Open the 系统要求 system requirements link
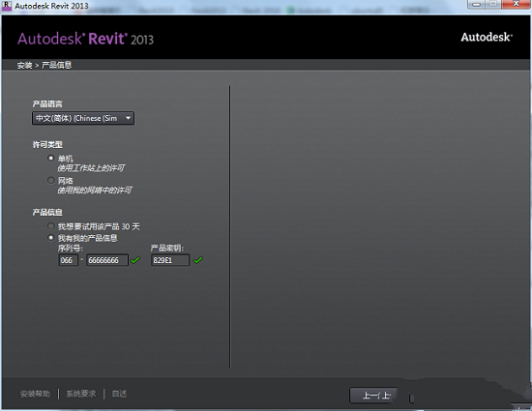 [x=80, y=394]
